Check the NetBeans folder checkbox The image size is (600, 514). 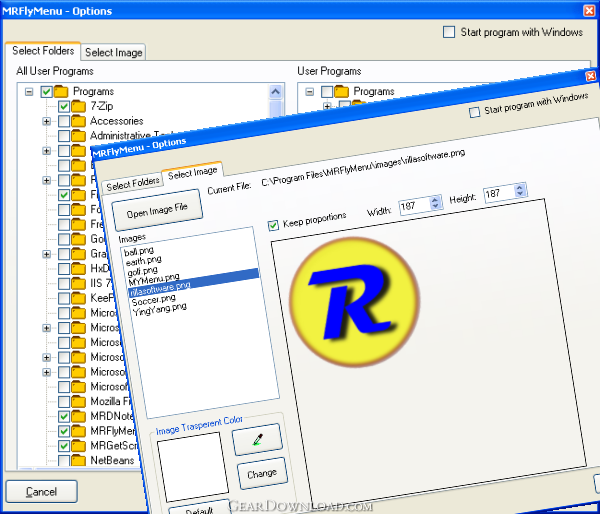point(64,460)
